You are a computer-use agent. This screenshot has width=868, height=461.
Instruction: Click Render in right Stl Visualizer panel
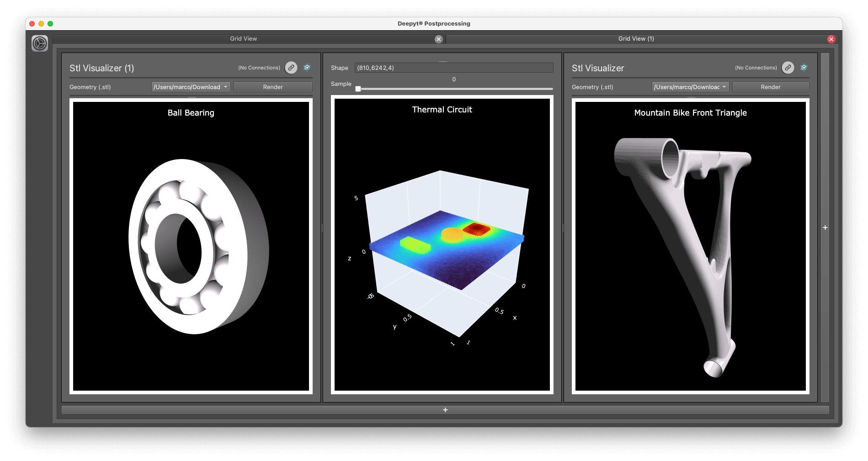pos(771,87)
